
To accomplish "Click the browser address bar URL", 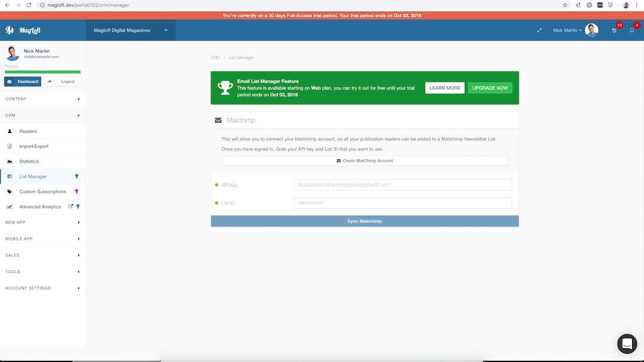I will 88,5.
